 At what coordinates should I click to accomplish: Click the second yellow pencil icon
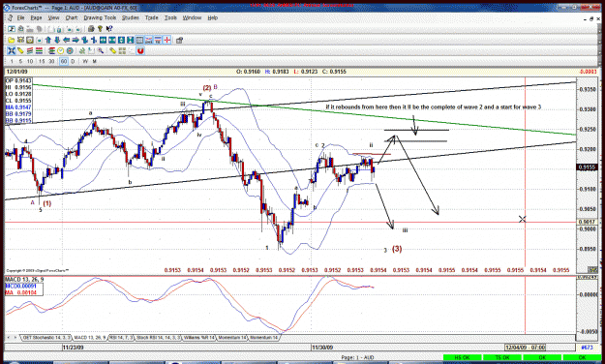(x=112, y=50)
